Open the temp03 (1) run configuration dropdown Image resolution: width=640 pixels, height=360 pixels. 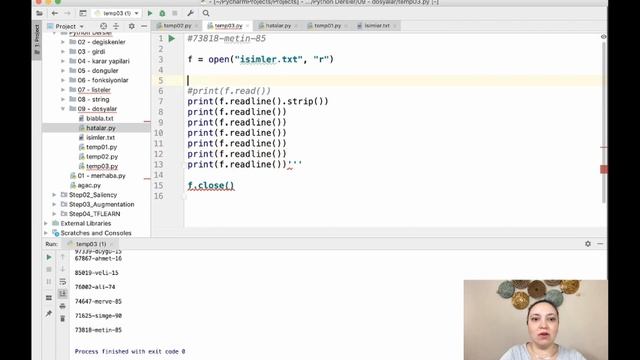click(x=116, y=13)
